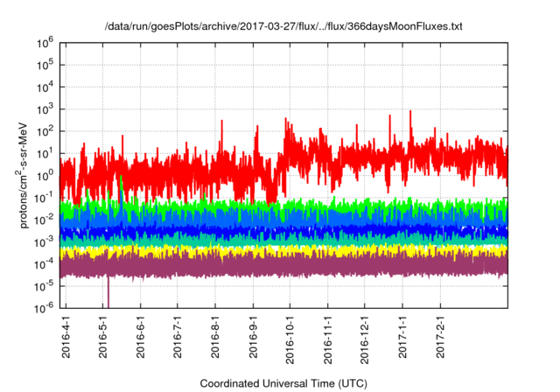
Task: Select the 2016-8-1 x-axis date label
Action: (215, 335)
